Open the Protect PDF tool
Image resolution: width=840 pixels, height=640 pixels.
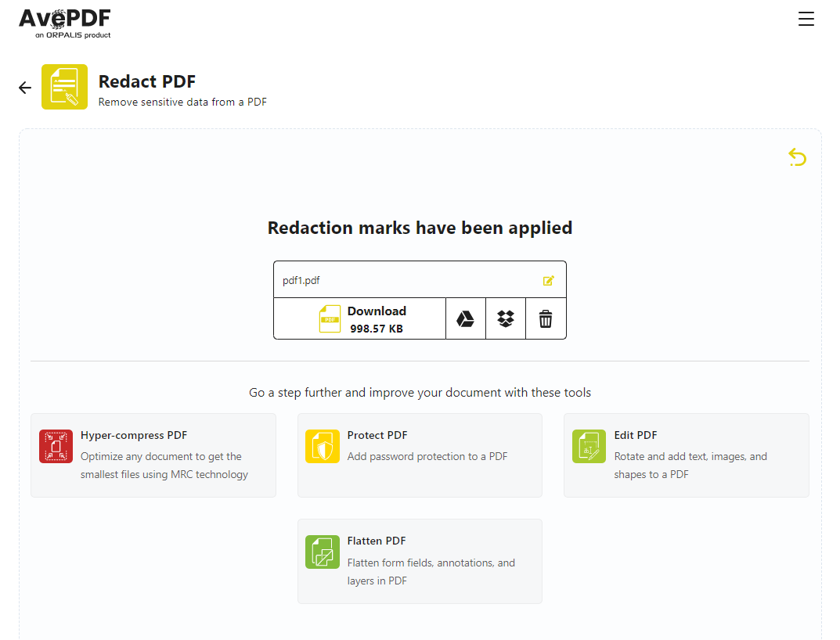point(420,455)
